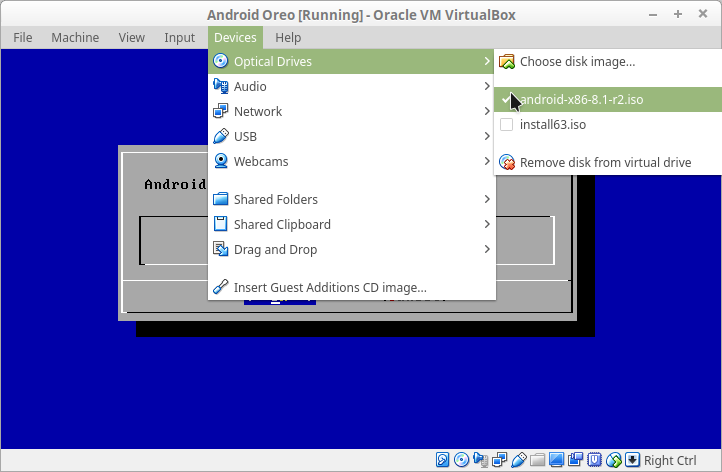Expand the Webcams submenu arrow

487,161
